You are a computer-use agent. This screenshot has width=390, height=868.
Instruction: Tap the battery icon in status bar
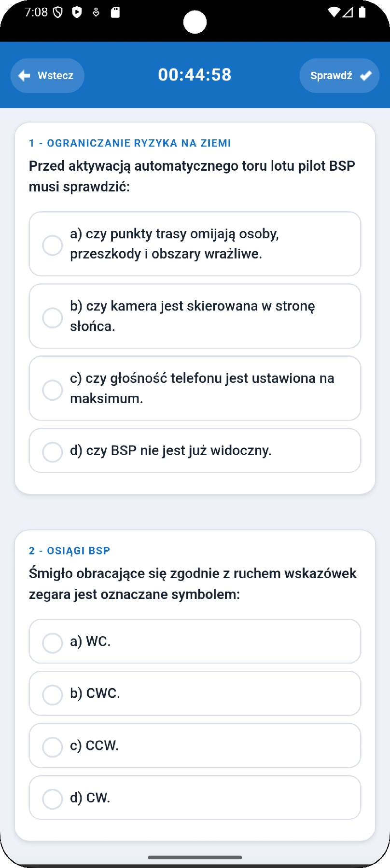[x=362, y=12]
